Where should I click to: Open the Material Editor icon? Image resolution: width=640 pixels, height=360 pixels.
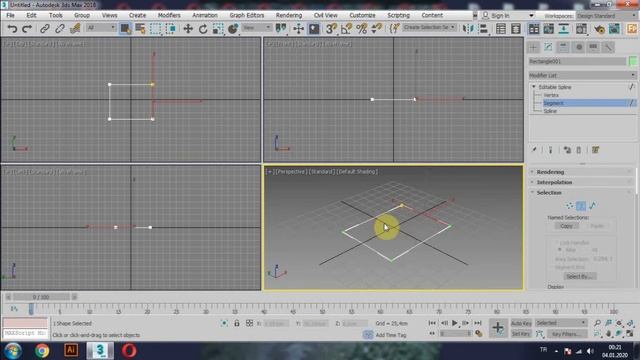coord(581,29)
